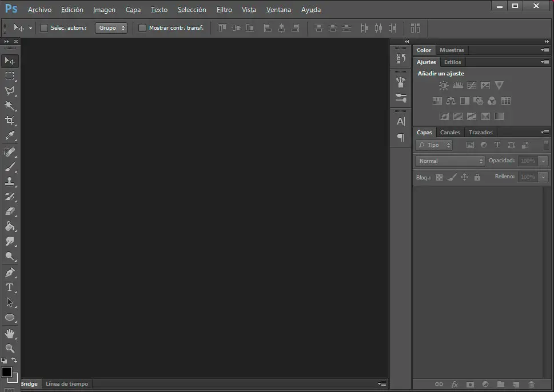Open the Paragraph panel icon

(401, 137)
